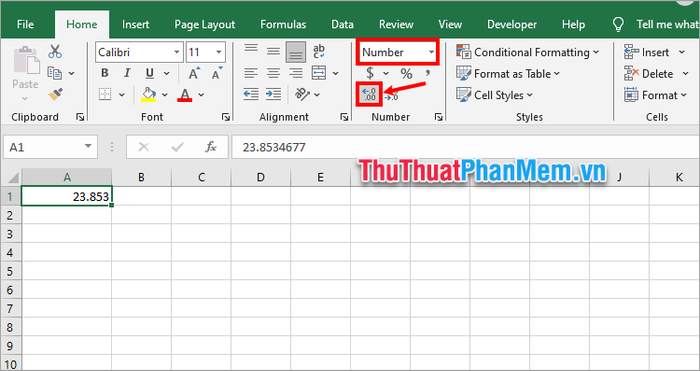Image resolution: width=700 pixels, height=371 pixels.
Task: Switch to Help tab
Action: tap(573, 24)
